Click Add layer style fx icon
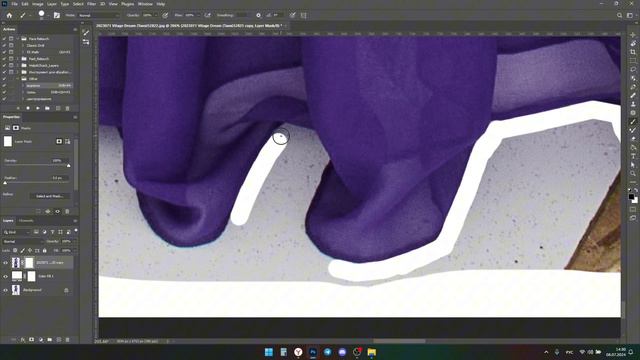This screenshot has width=640, height=360. pos(22,340)
